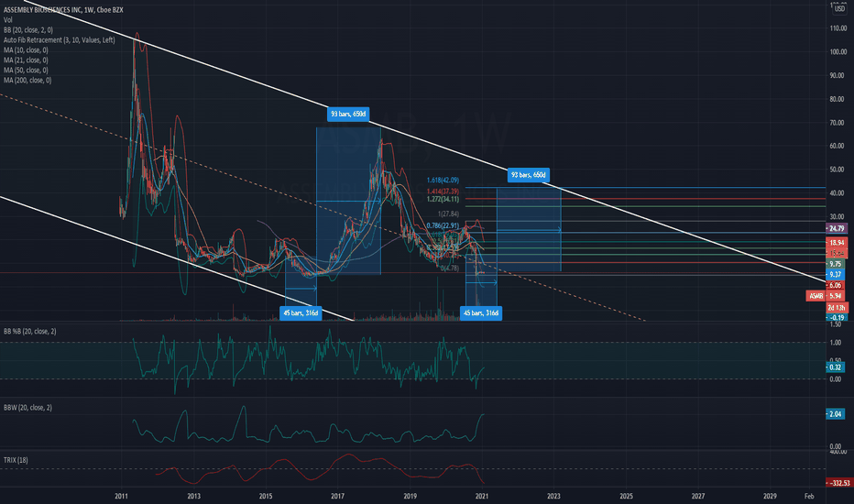The image size is (854, 504).
Task: Click 30.00 on the price scale
Action: coord(838,216)
